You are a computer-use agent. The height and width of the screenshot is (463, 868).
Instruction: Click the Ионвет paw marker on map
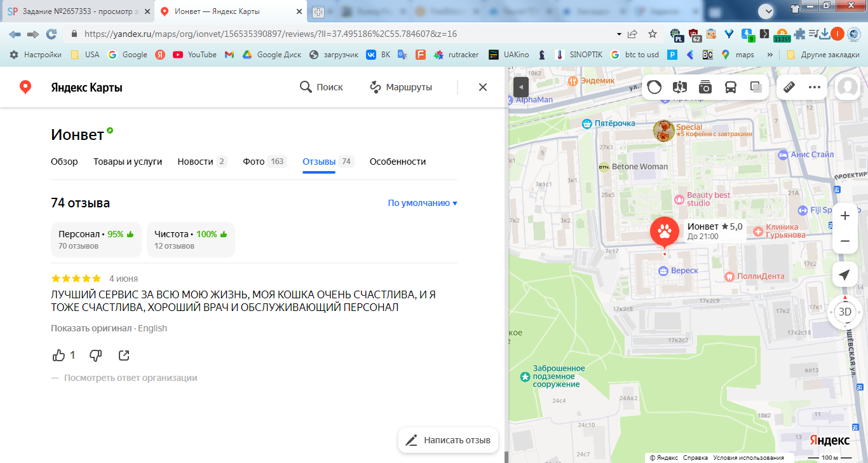point(665,233)
